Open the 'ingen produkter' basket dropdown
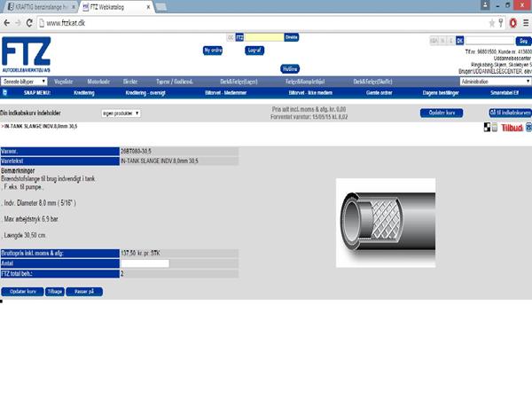Viewport: 532px width, 415px height. pyautogui.click(x=121, y=114)
